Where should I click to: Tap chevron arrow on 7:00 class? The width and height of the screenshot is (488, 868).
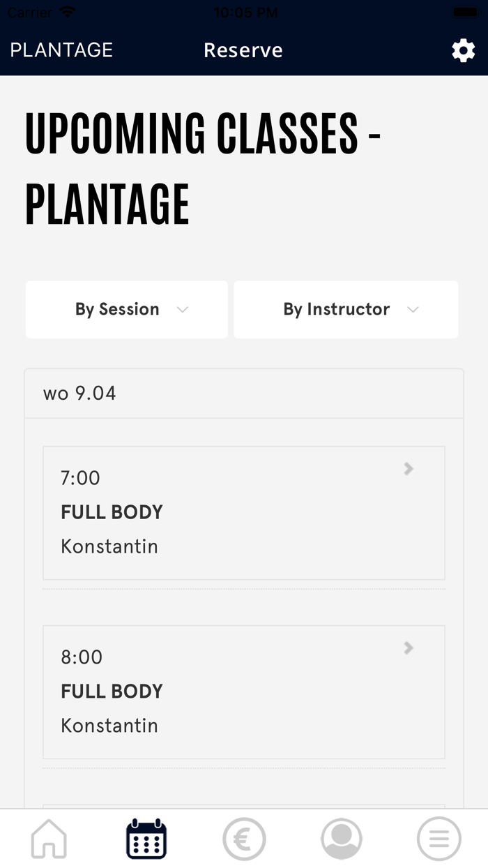(x=409, y=469)
